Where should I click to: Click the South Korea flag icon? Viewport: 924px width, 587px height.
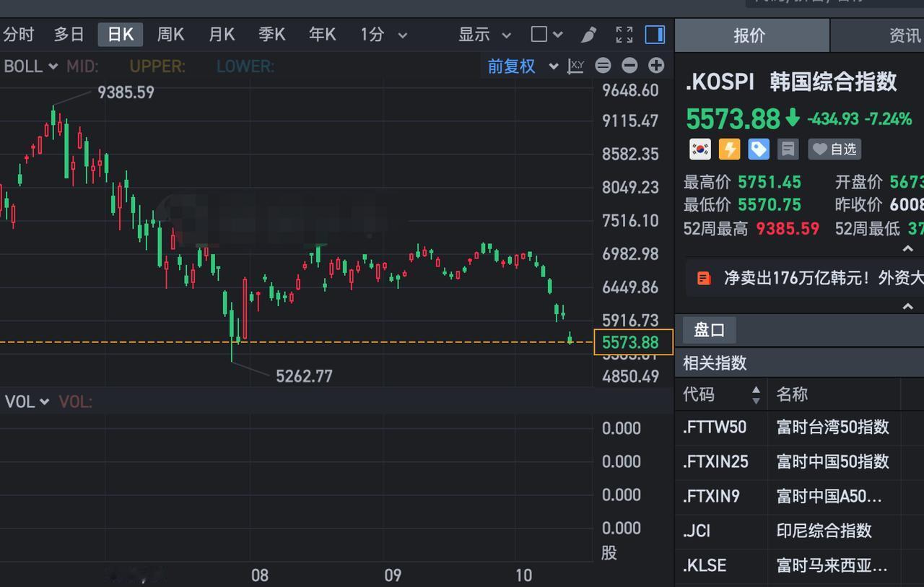point(699,149)
